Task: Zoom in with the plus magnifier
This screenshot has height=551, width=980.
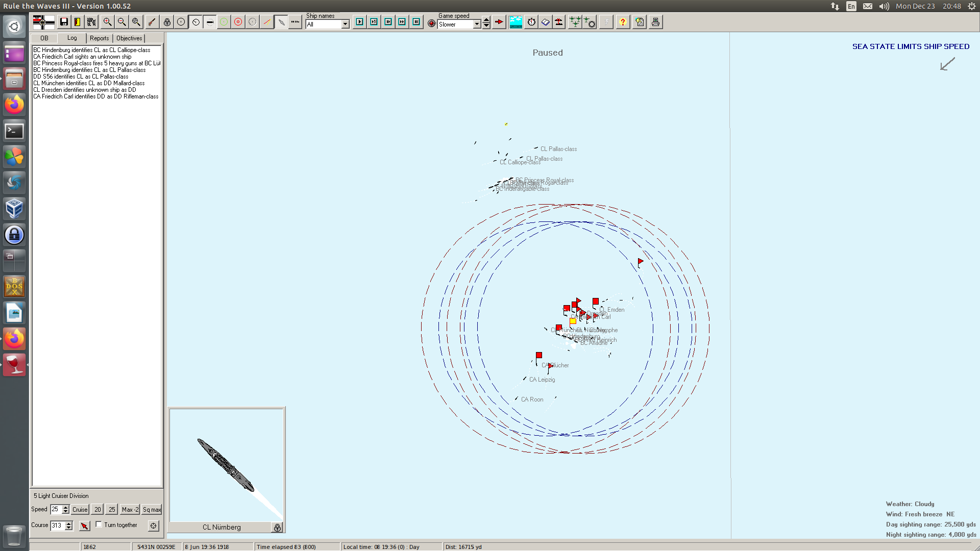Action: point(107,22)
